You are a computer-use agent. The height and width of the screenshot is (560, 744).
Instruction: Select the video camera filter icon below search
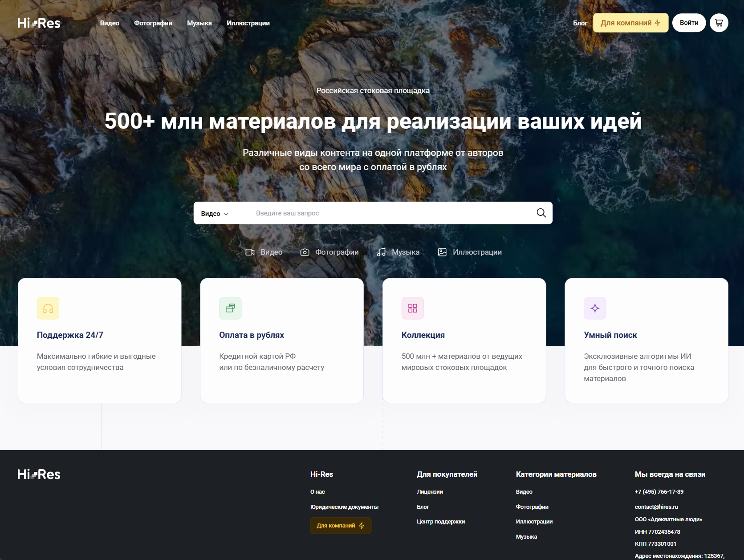250,252
